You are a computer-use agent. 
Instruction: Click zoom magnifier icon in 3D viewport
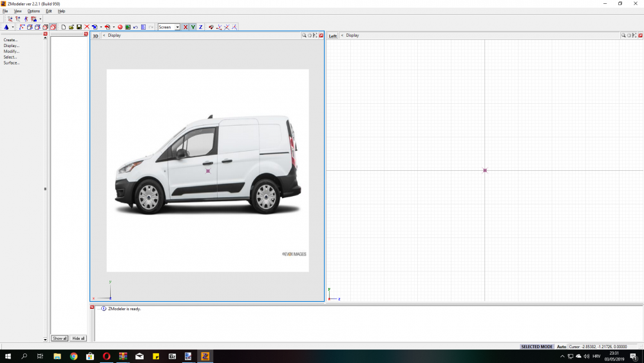pyautogui.click(x=304, y=35)
